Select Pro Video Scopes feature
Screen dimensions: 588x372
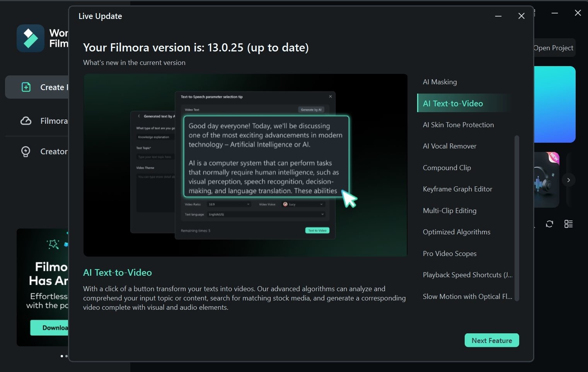(449, 254)
